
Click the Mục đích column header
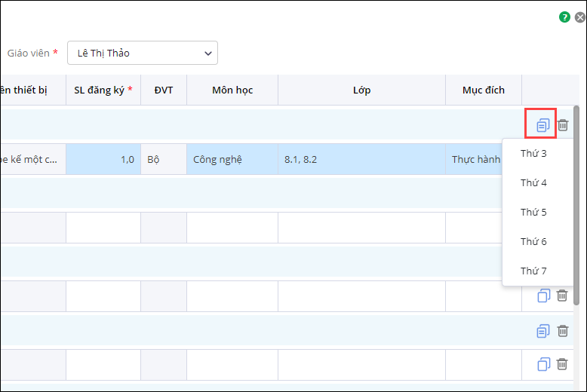point(484,90)
